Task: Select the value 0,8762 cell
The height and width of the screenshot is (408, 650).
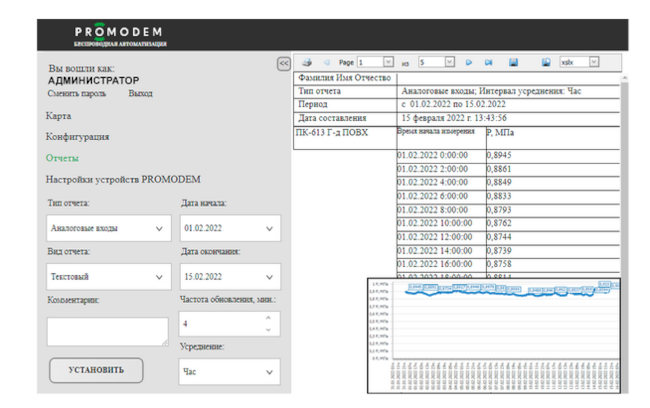Action: pos(553,223)
